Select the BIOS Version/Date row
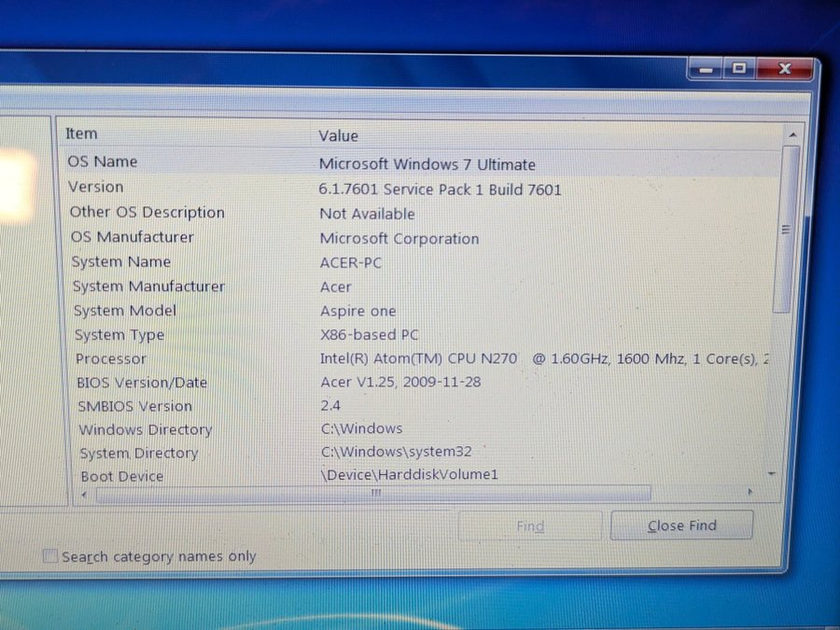 142,383
